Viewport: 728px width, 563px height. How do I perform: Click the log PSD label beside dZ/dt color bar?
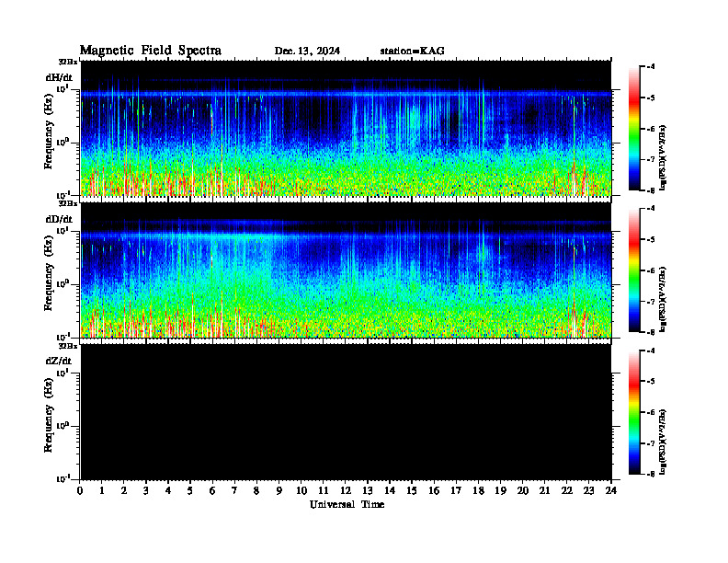663,442
